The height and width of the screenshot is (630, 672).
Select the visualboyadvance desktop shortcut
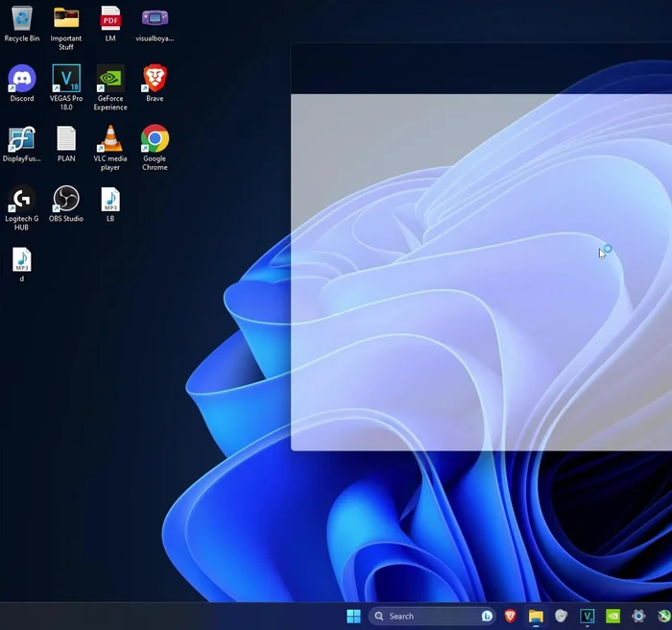click(x=155, y=19)
